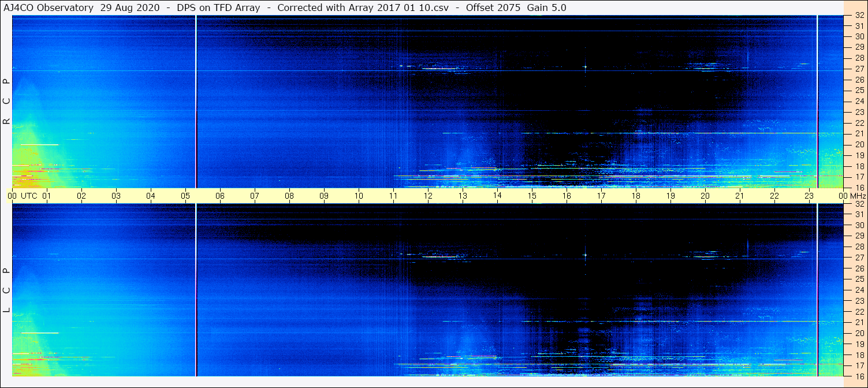
Task: Select the 30 MHz label of RCP panel
Action: [x=859, y=36]
